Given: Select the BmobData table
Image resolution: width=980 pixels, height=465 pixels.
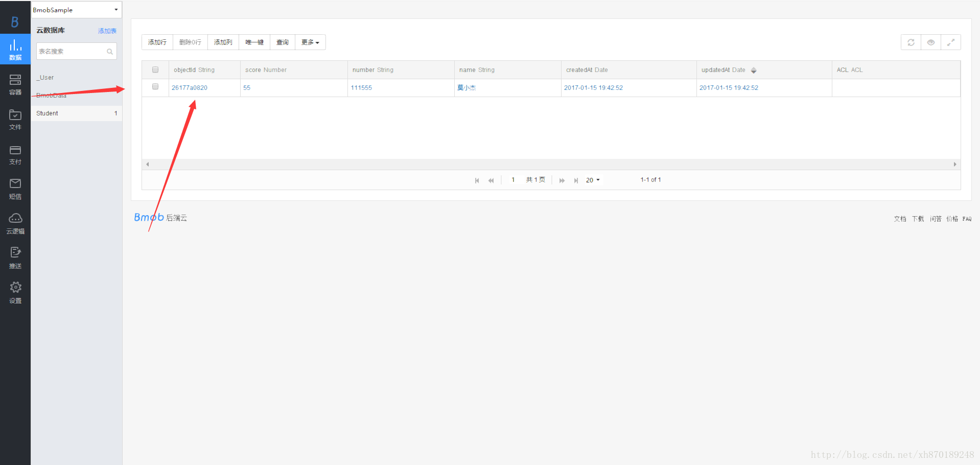Looking at the screenshot, I should 77,96.
